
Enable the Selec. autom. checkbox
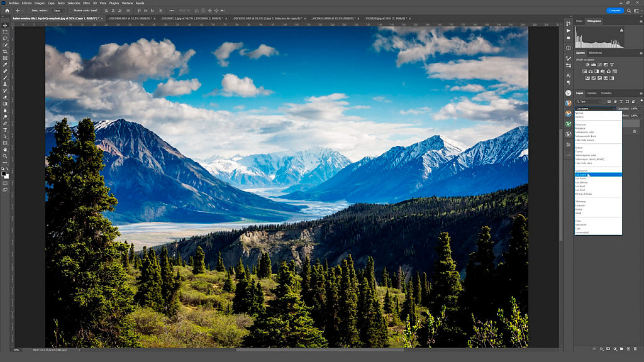click(x=28, y=10)
